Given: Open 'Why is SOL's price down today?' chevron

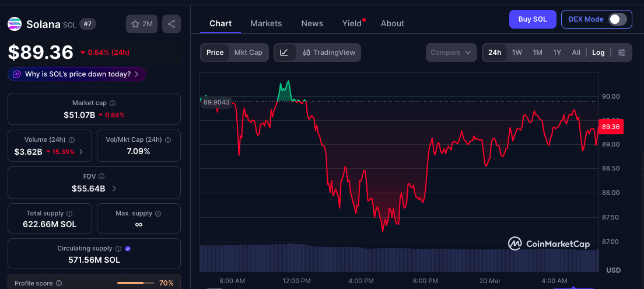Looking at the screenshot, I should [136, 74].
